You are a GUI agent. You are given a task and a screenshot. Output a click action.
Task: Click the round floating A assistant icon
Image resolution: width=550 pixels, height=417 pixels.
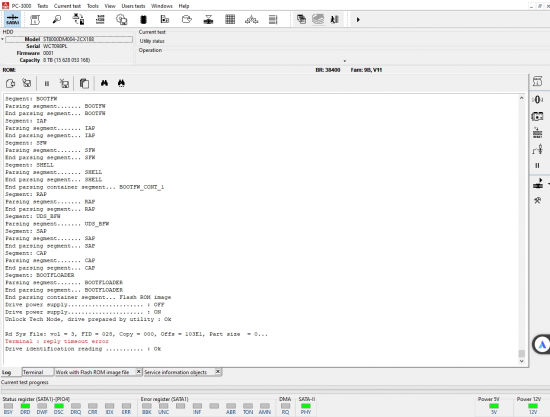(x=542, y=345)
